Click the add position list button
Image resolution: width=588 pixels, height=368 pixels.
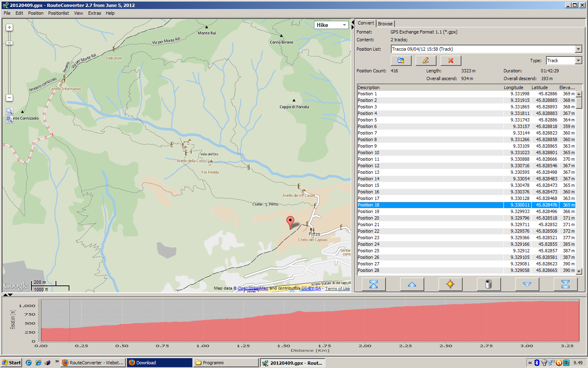coord(401,61)
